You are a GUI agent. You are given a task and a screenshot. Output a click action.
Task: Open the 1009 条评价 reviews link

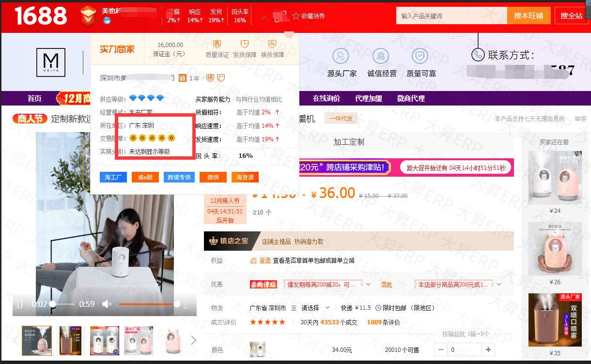click(x=384, y=322)
